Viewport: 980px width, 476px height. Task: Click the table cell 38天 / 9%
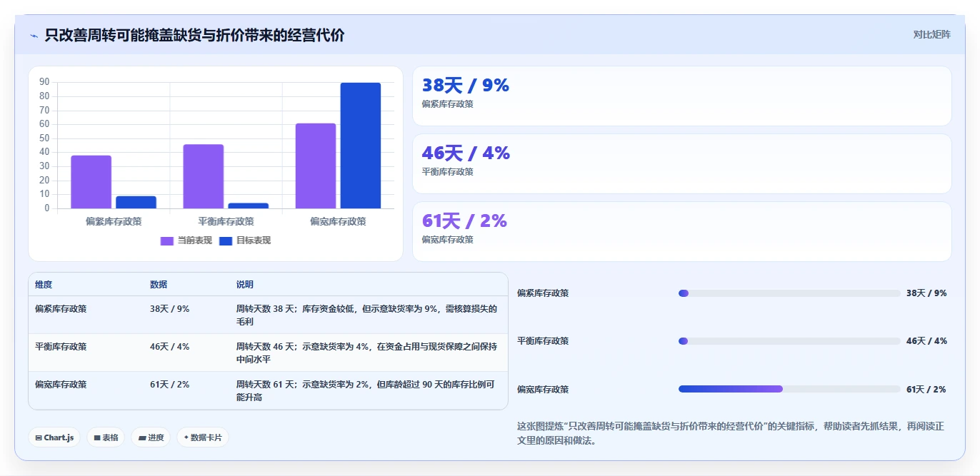click(170, 309)
